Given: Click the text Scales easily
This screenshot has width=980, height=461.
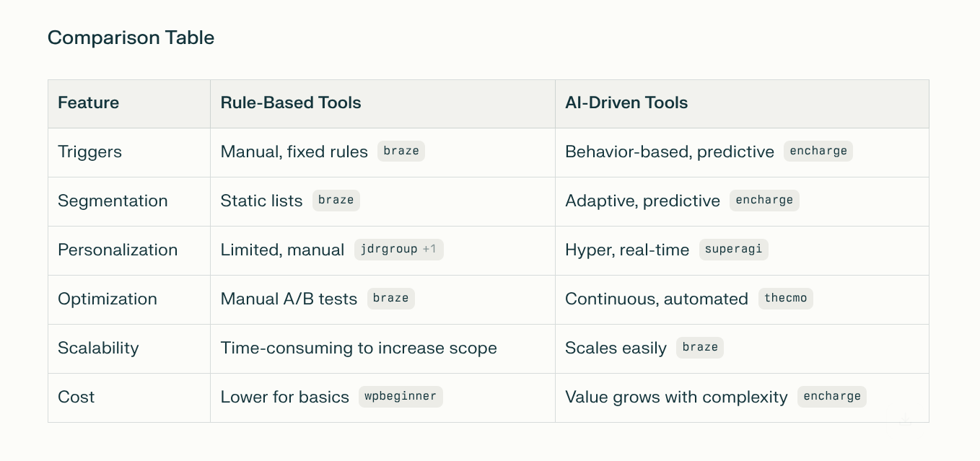Looking at the screenshot, I should (x=616, y=348).
